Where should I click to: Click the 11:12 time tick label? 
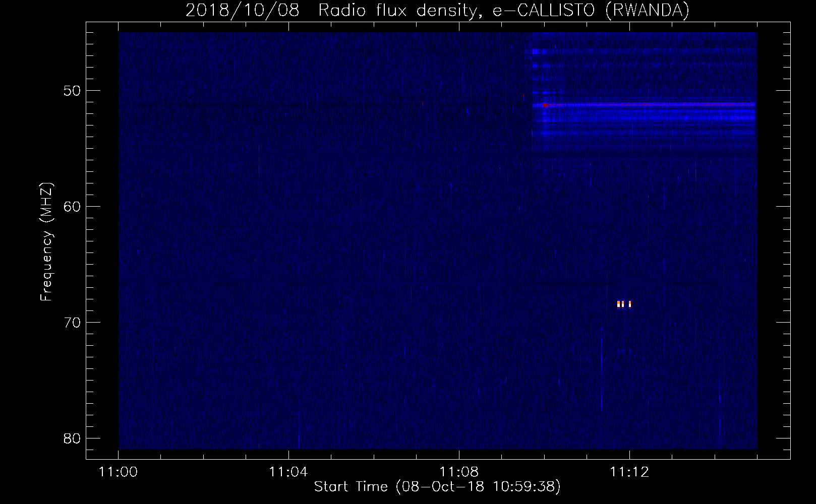click(629, 472)
